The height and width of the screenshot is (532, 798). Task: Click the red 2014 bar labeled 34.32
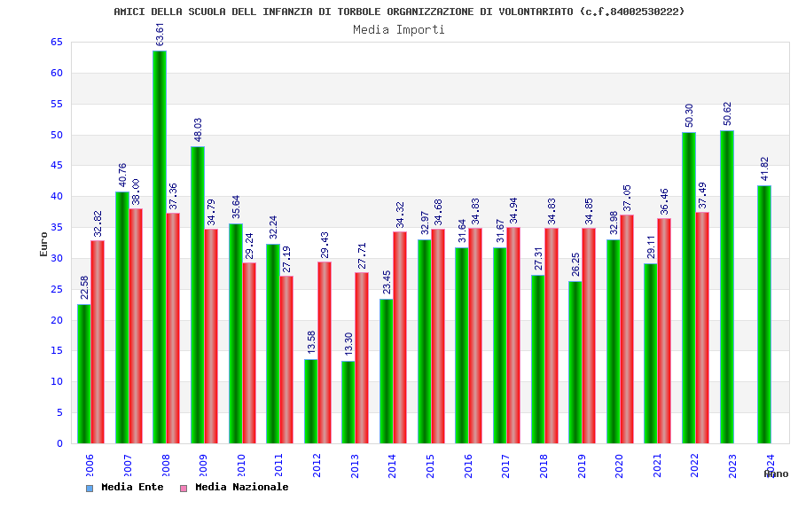(x=400, y=338)
